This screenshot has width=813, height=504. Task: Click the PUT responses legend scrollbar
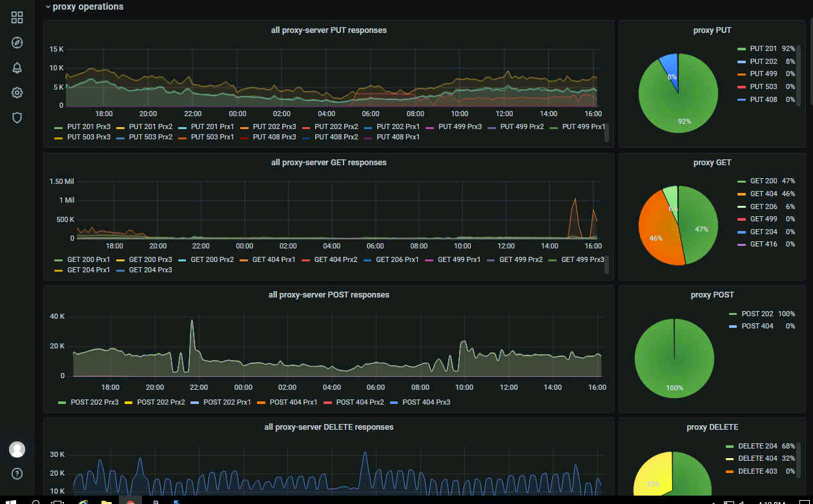tap(606, 132)
